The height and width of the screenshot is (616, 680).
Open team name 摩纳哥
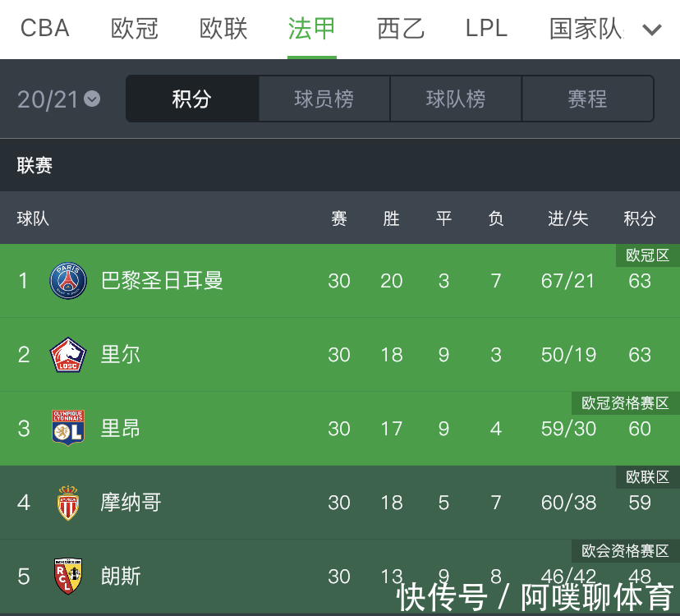[131, 502]
